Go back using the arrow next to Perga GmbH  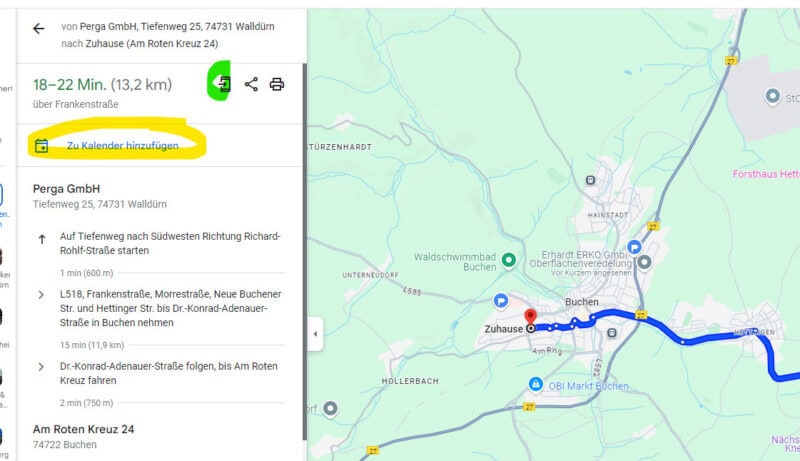pos(39,29)
